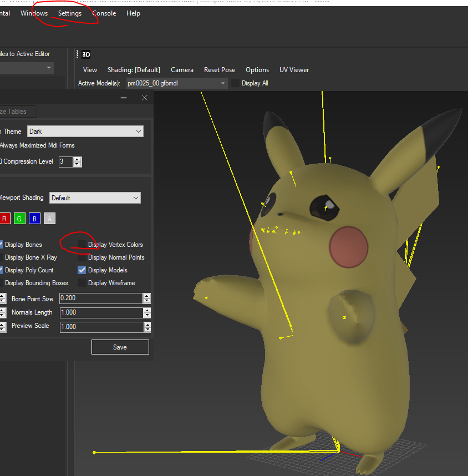Enable Display Wireframe checkbox

coord(82,283)
